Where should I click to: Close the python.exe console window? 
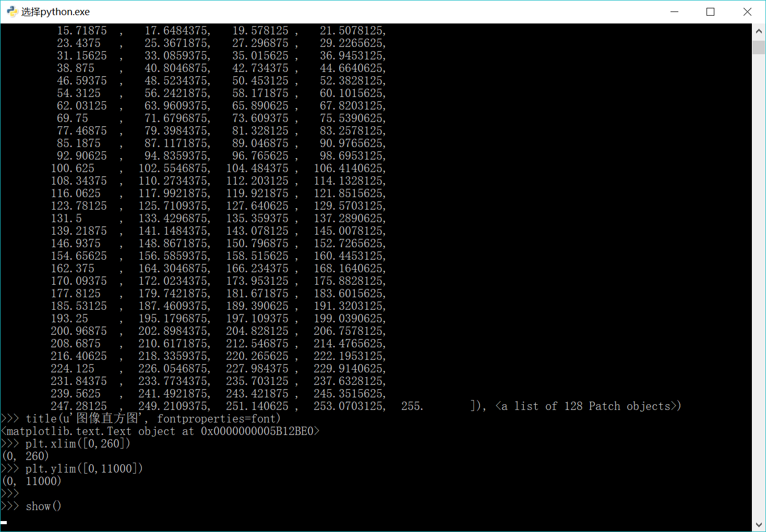[747, 11]
